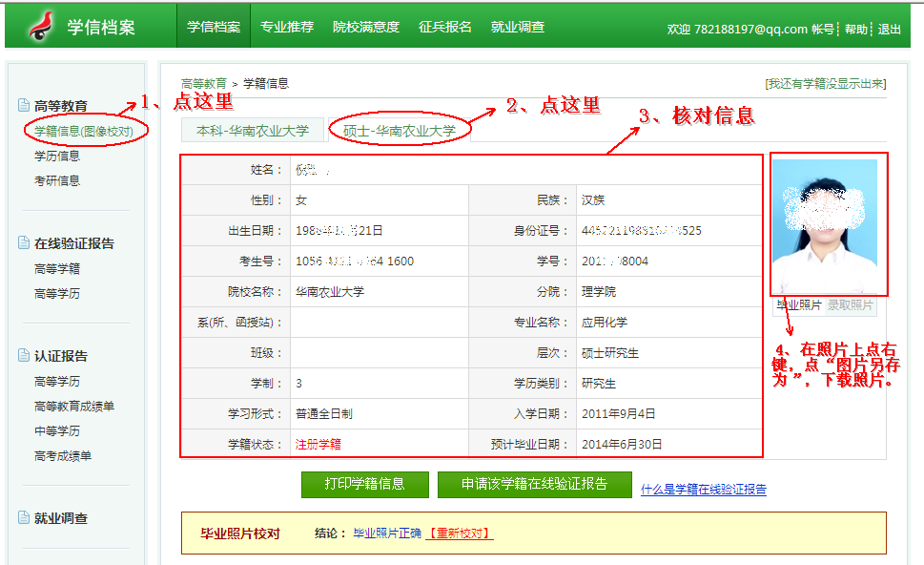The width and height of the screenshot is (924, 565).
Task: Click the 学籍信息 breadcrumb text
Action: 266,83
